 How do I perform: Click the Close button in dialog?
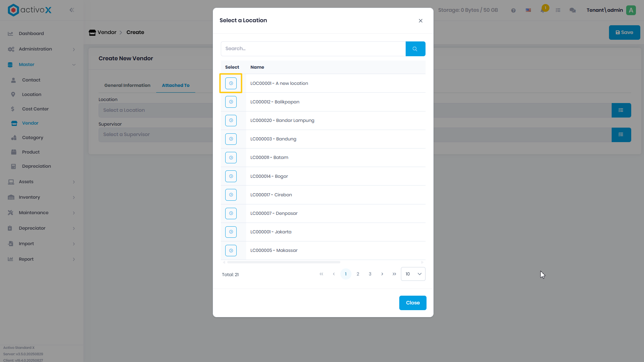coord(413,303)
